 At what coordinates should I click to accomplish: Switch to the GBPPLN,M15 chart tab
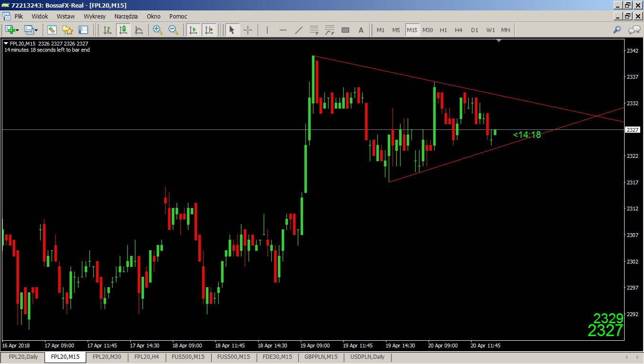pos(321,357)
